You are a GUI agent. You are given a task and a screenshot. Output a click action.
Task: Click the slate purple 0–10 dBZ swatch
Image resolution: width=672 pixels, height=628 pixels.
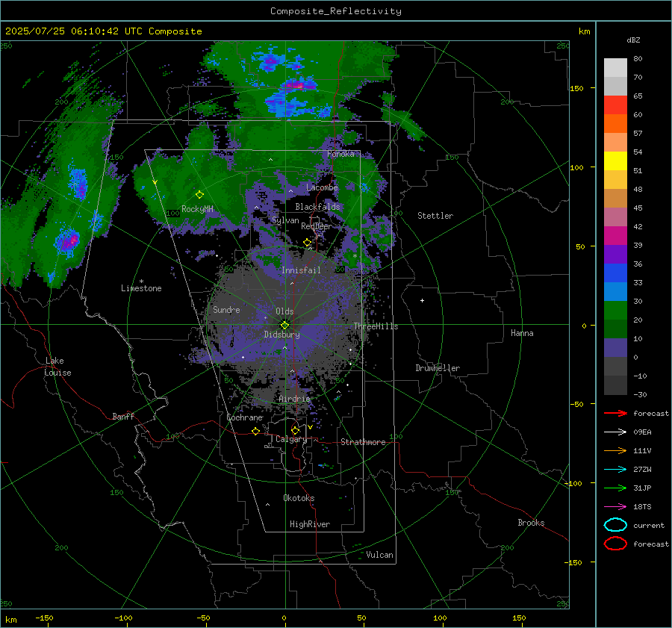(x=615, y=347)
